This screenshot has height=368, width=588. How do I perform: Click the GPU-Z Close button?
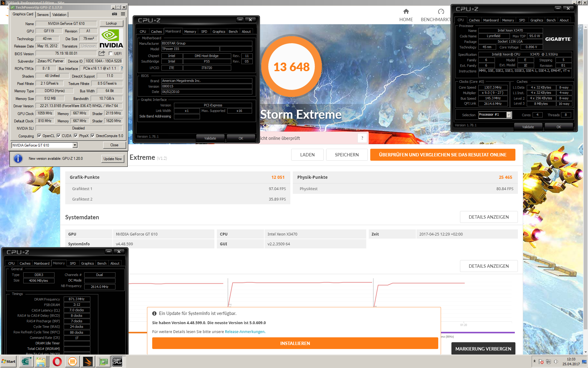click(114, 145)
